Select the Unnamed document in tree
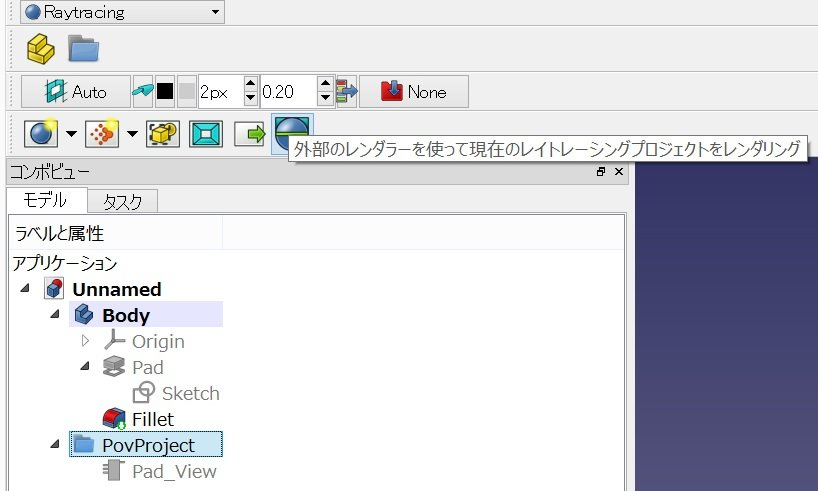 click(116, 289)
